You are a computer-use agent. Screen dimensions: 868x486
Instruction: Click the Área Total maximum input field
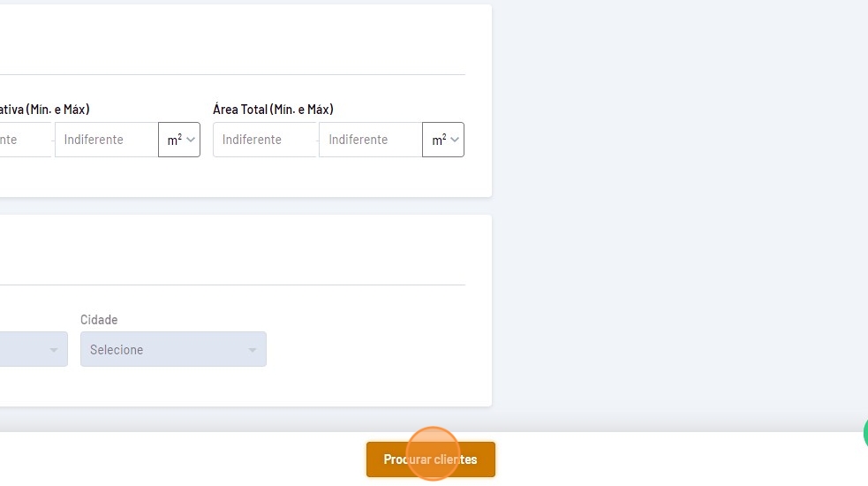[x=370, y=140]
